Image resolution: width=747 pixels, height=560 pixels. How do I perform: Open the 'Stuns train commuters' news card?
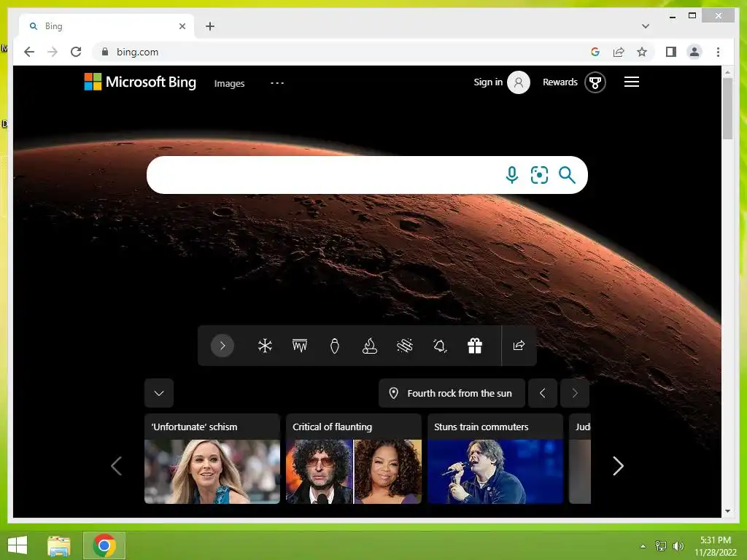click(495, 459)
